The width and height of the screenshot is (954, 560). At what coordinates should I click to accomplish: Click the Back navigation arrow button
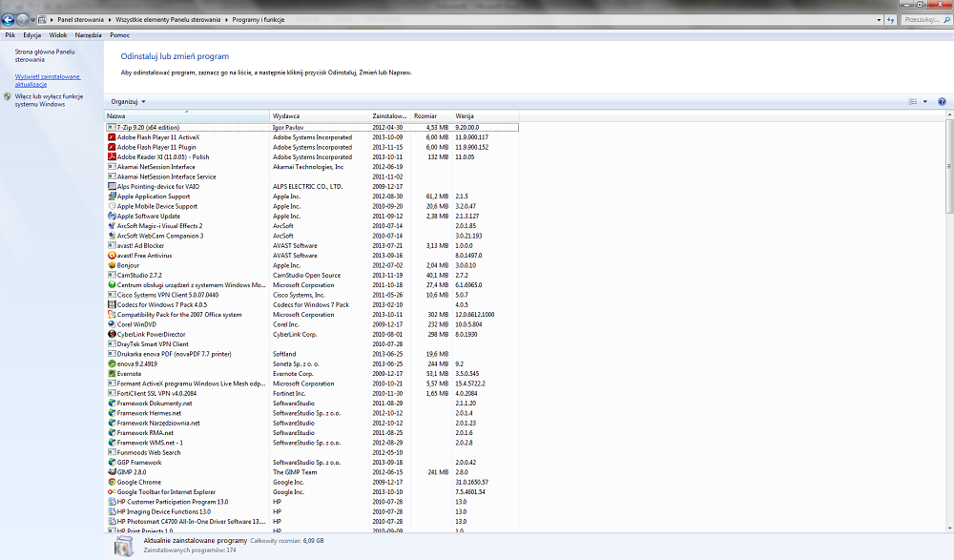tap(8, 19)
